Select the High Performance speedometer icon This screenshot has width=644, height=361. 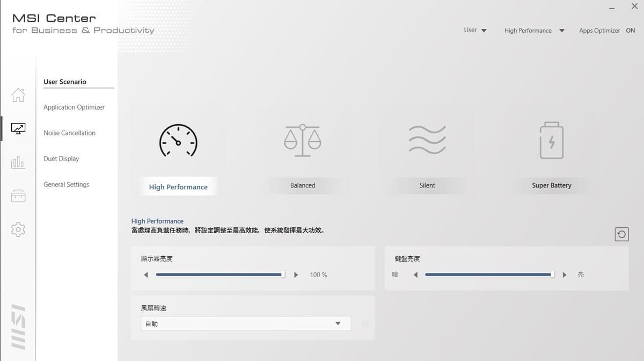[178, 140]
